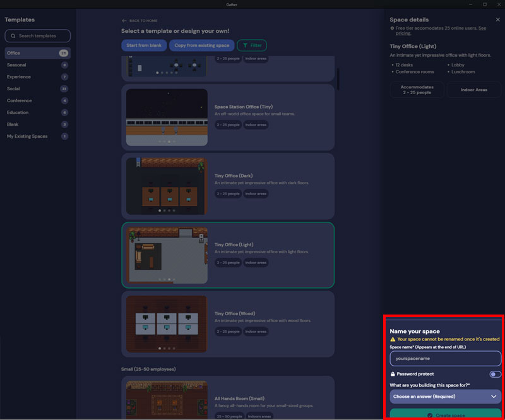Switch to Education templates
This screenshot has height=420, width=505.
[x=37, y=112]
